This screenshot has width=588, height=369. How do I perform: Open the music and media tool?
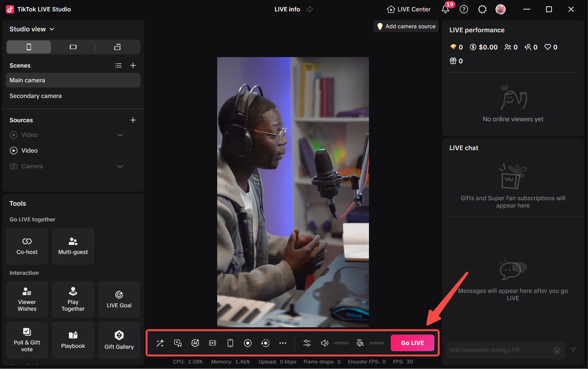(178, 343)
